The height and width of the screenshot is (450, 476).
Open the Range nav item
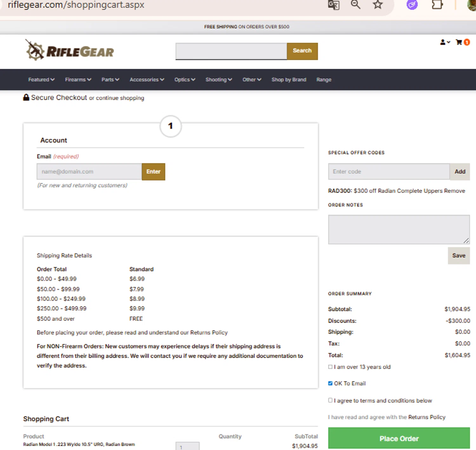[324, 80]
